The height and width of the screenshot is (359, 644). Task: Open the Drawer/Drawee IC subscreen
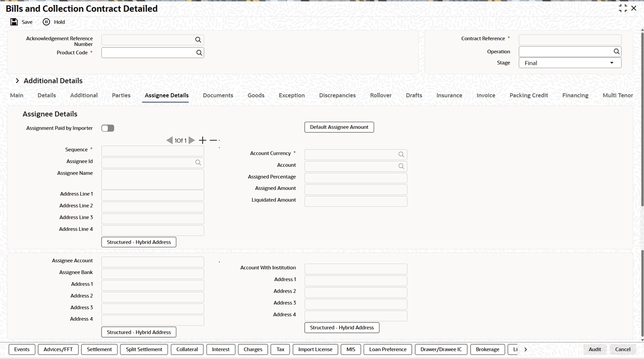point(441,349)
